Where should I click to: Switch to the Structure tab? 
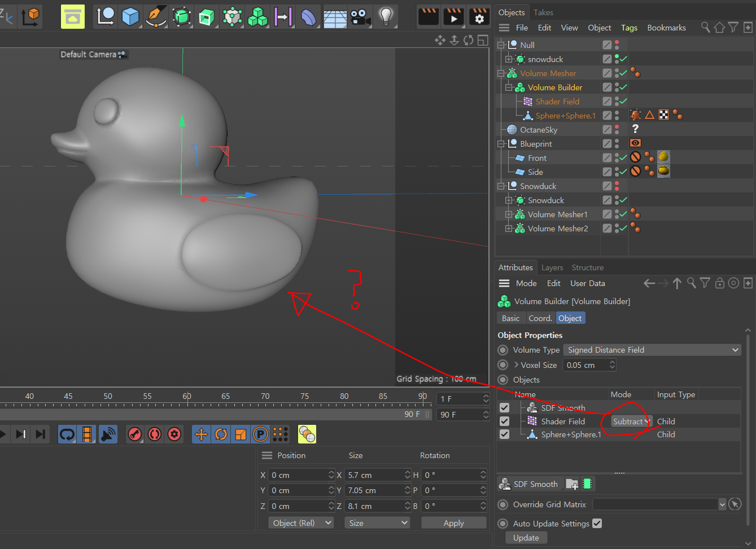[x=587, y=267]
